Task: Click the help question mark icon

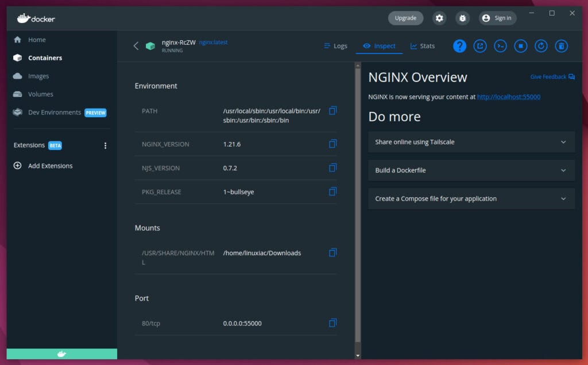Action: click(x=459, y=46)
